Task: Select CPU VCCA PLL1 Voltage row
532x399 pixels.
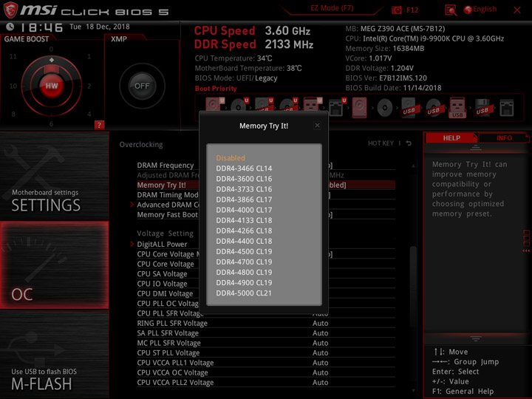Action: (266, 363)
